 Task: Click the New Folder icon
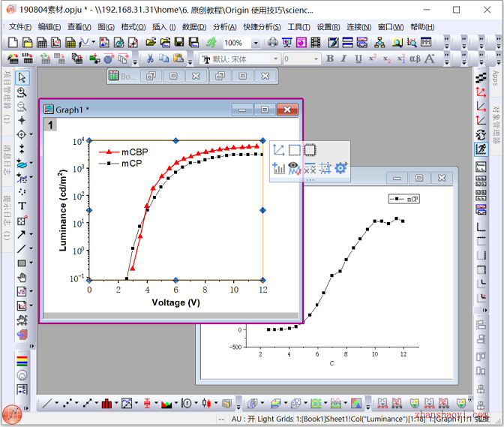(x=27, y=43)
